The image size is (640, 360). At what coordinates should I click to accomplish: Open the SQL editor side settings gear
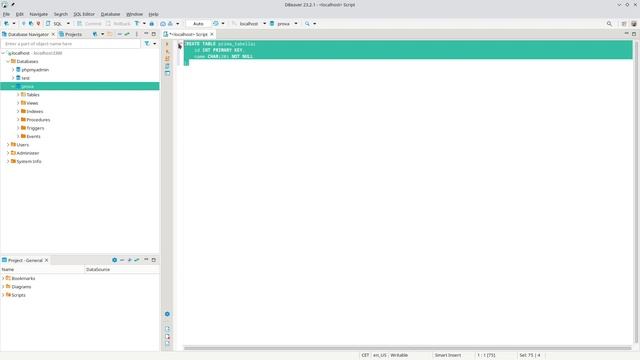point(167,314)
